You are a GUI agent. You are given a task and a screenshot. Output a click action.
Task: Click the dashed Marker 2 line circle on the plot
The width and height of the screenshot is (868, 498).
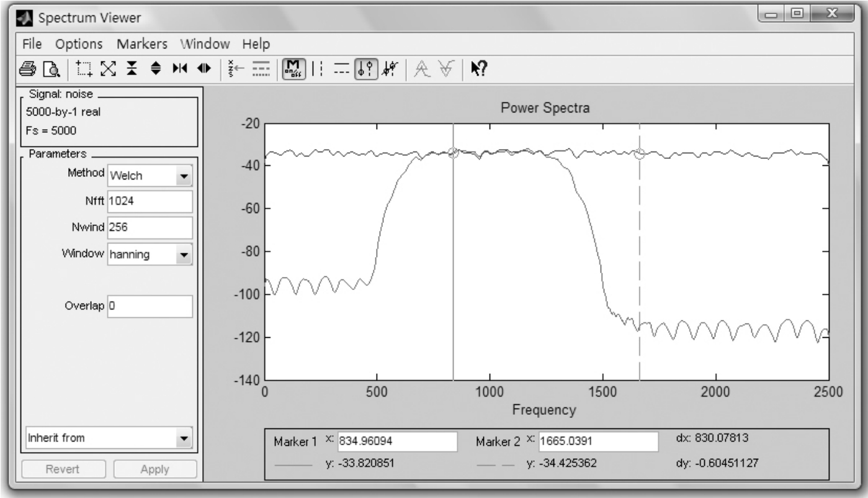tap(640, 154)
